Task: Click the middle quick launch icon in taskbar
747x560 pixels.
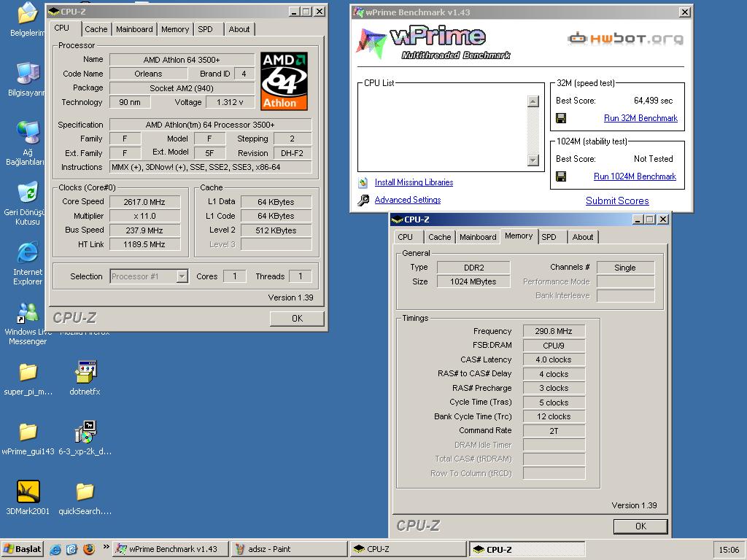Action: click(x=71, y=549)
